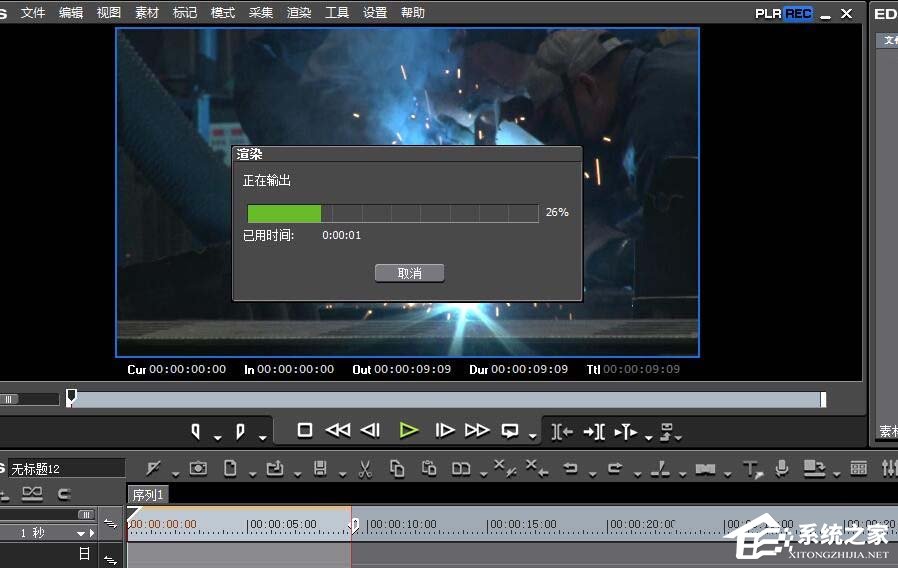
Task: Step to the next frame
Action: (x=445, y=430)
